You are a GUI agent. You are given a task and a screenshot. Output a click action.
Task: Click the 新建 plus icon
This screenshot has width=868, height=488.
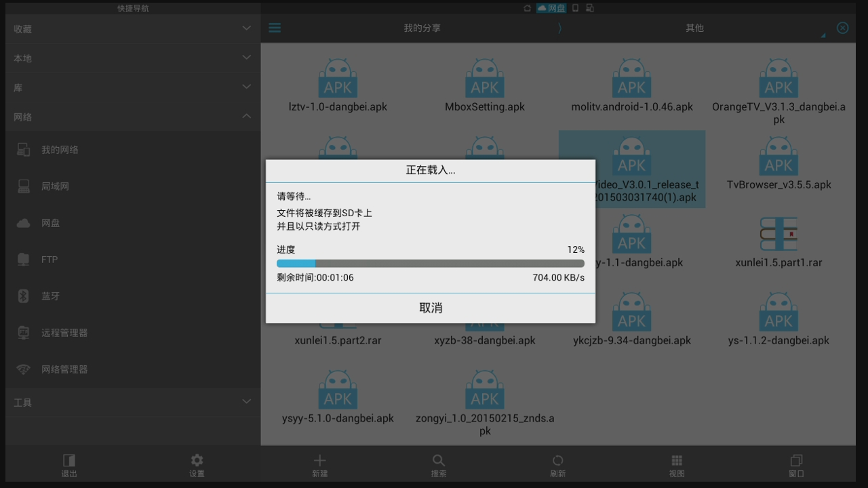click(x=320, y=460)
